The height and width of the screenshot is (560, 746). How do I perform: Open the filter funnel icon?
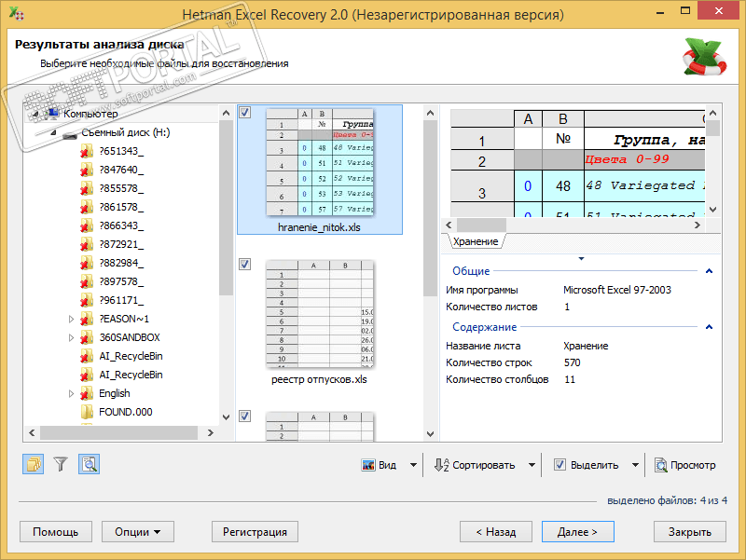[x=61, y=464]
